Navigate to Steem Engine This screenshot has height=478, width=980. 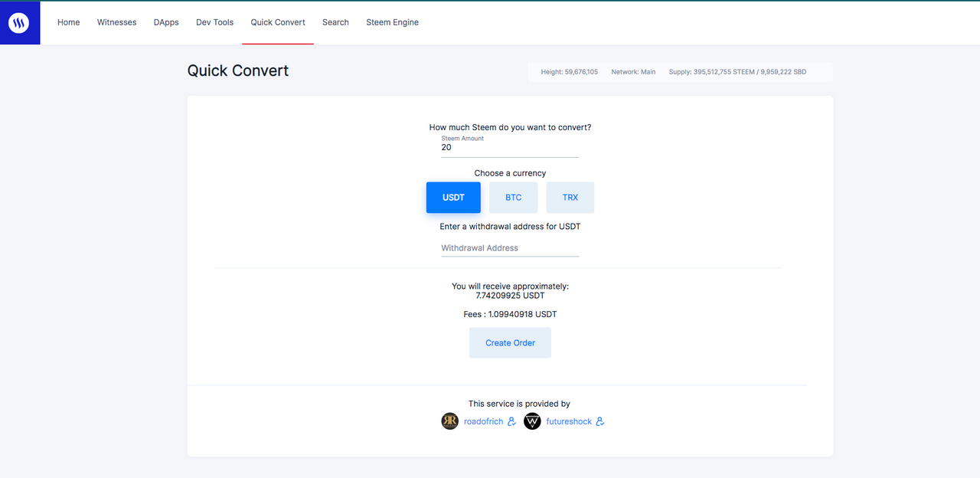coord(392,22)
